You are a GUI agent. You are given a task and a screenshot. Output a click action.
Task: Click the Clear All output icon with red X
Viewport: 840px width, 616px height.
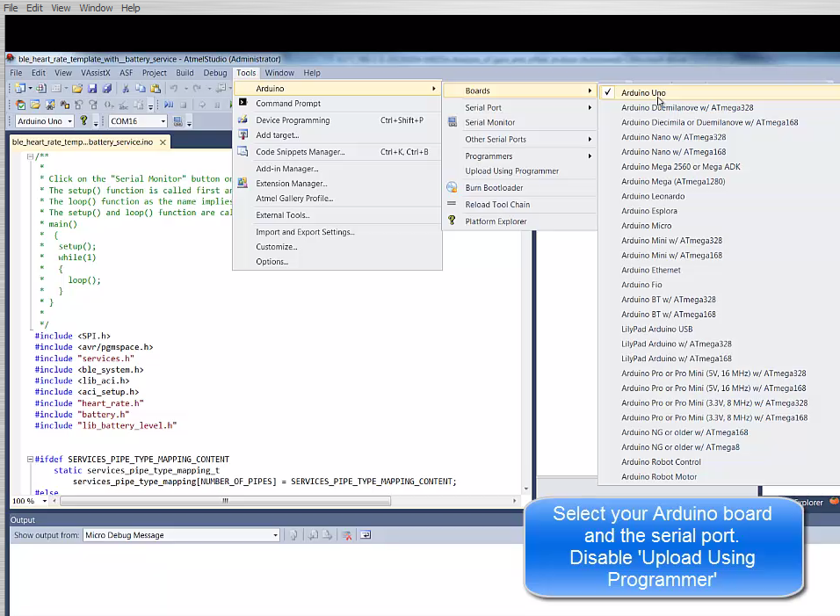(347, 535)
